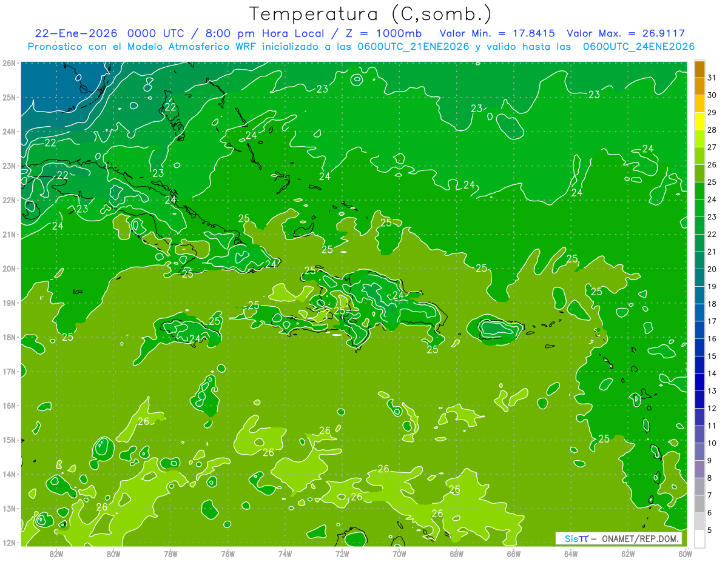728x562 pixels.
Task: Click the dark blue colorbar segment between 13 and 14
Action: click(699, 383)
